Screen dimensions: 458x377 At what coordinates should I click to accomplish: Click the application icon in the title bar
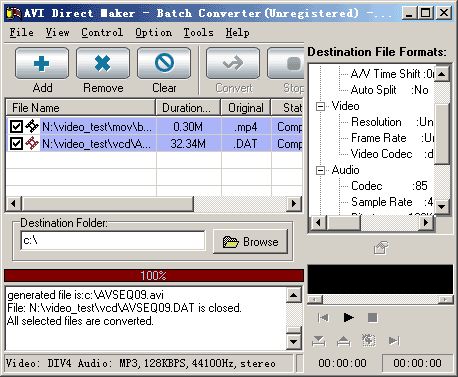tap(13, 13)
